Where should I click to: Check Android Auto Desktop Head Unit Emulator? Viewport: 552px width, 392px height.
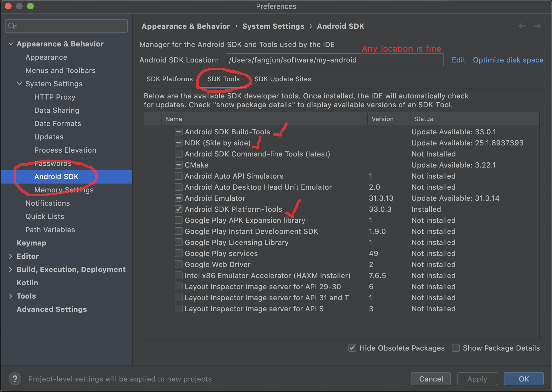[x=179, y=187]
